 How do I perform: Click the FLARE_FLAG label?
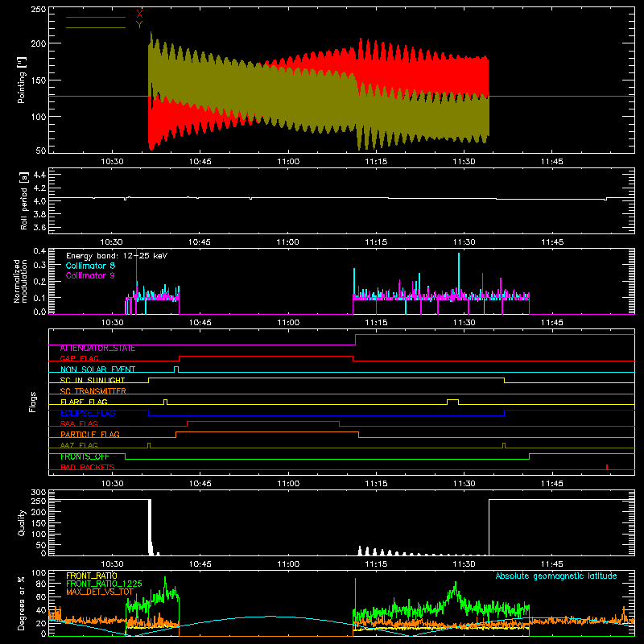pyautogui.click(x=84, y=402)
